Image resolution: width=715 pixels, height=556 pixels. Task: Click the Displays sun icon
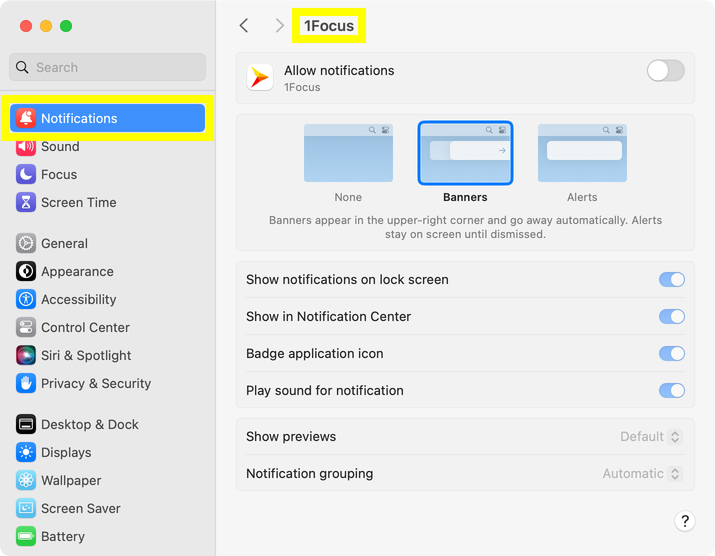pyautogui.click(x=26, y=452)
